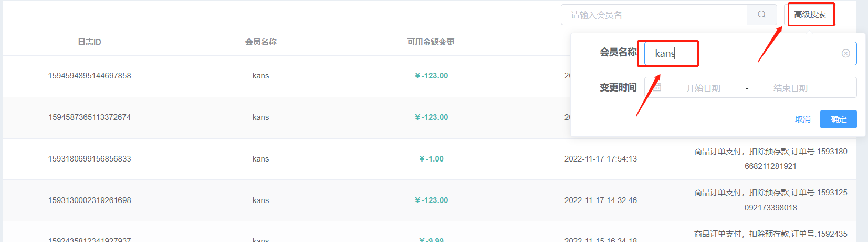Select log row 1594587365113372674

click(x=89, y=117)
